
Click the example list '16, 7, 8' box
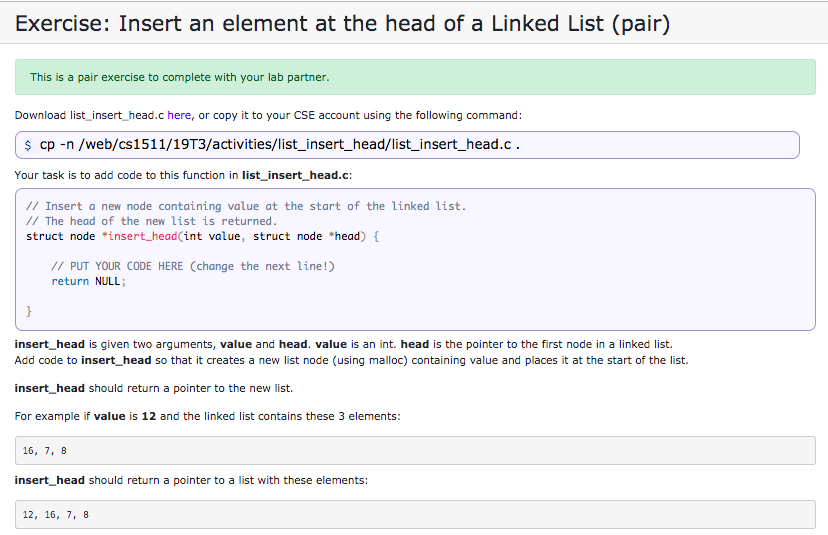[415, 450]
